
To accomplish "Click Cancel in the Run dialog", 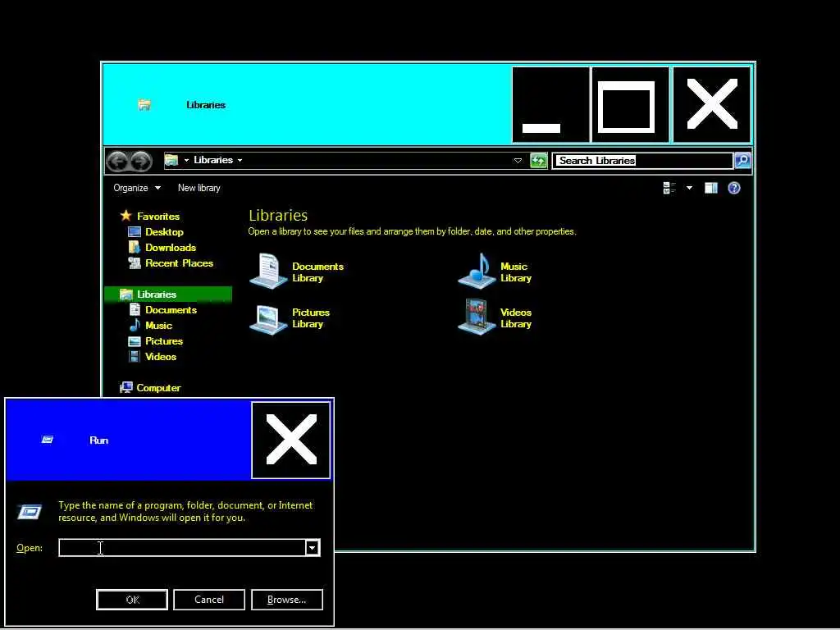I will 209,600.
